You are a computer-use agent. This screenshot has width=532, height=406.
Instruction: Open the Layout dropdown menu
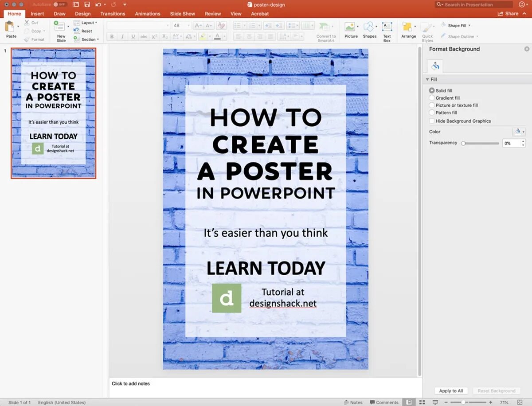89,23
